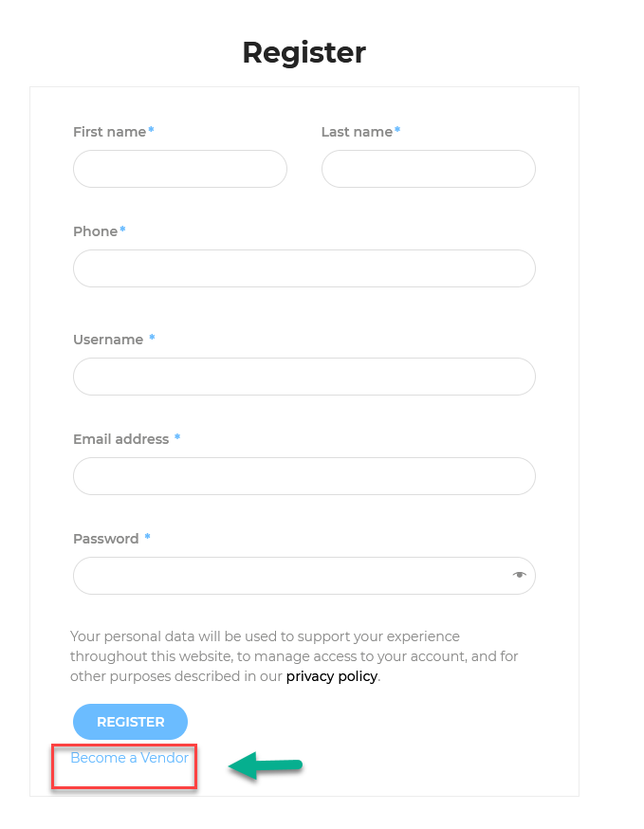Click the Register page heading
Screen dimensions: 644x829
click(304, 52)
